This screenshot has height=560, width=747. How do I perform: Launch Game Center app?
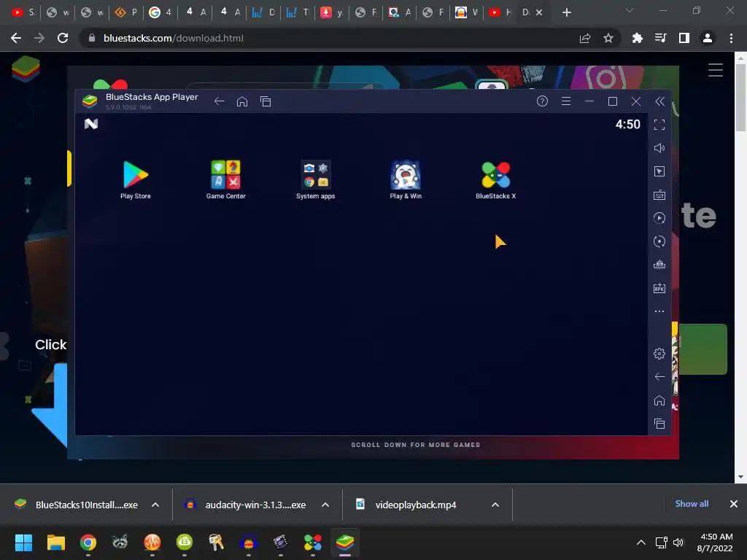(226, 179)
